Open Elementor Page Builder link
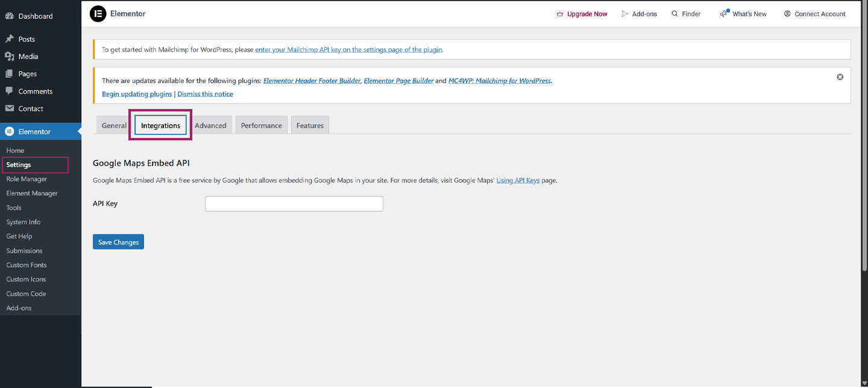Image resolution: width=868 pixels, height=388 pixels. tap(398, 81)
